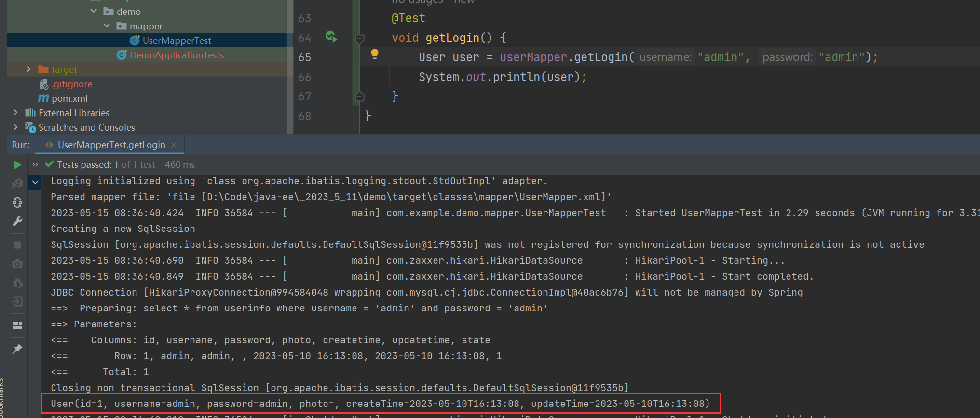The height and width of the screenshot is (418, 980).
Task: Collapse the test output tree chevron
Action: click(x=35, y=182)
